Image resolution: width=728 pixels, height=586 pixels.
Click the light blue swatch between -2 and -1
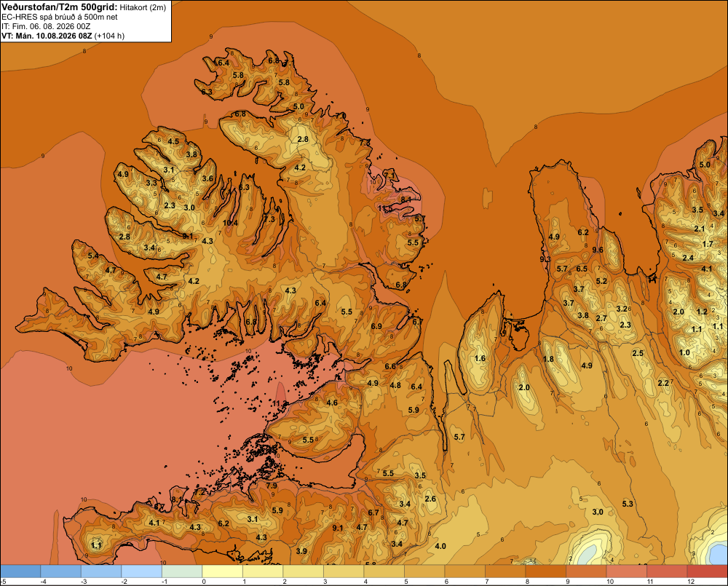click(142, 571)
